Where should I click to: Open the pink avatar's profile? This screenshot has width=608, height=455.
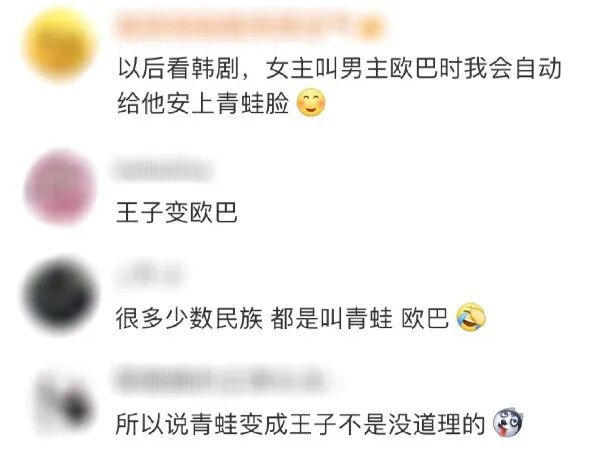60,188
